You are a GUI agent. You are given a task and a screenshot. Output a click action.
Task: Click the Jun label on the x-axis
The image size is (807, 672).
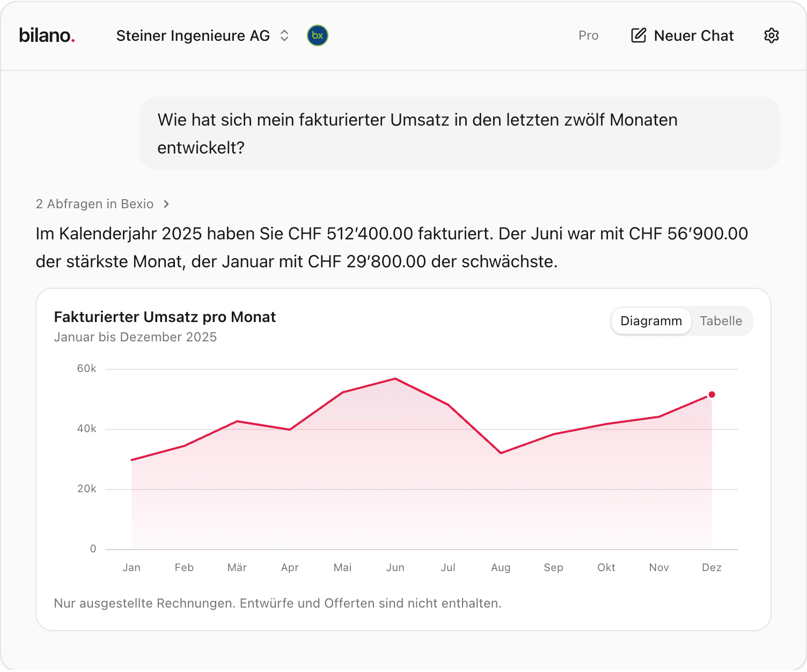tap(395, 567)
